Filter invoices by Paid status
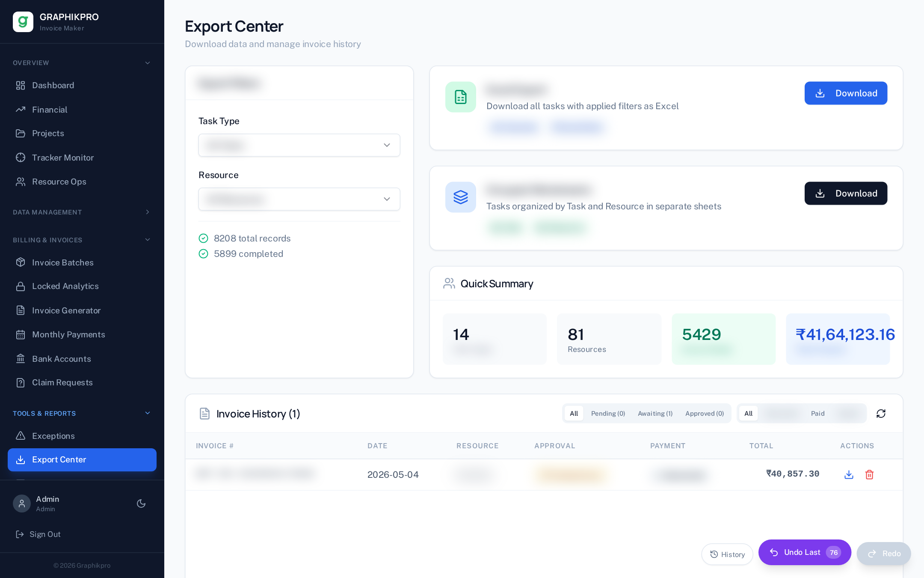 coord(817,414)
